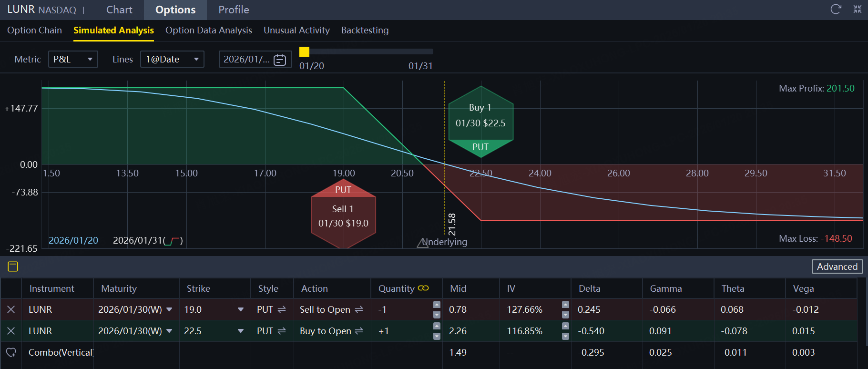Switch to the Option Chain tab
The height and width of the screenshot is (369, 868).
coord(34,31)
